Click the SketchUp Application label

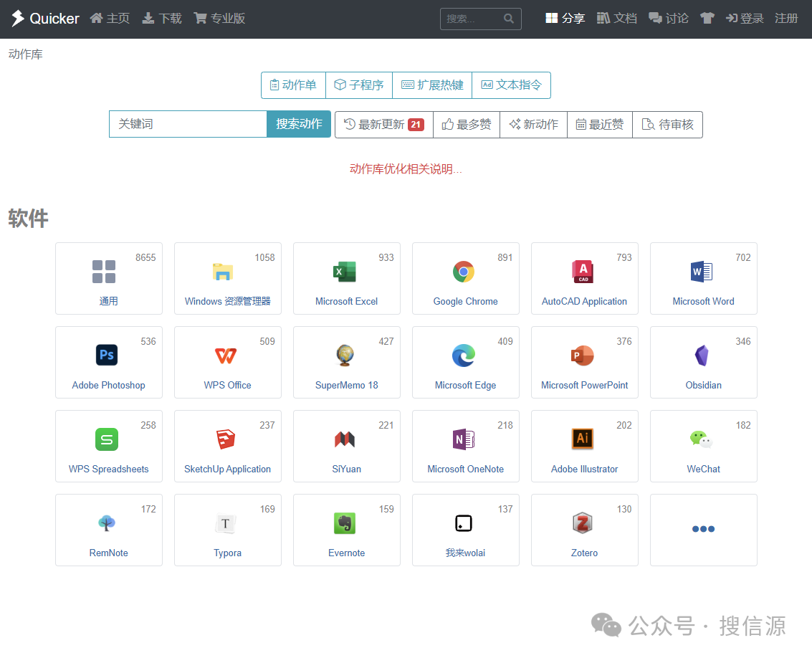pyautogui.click(x=227, y=469)
